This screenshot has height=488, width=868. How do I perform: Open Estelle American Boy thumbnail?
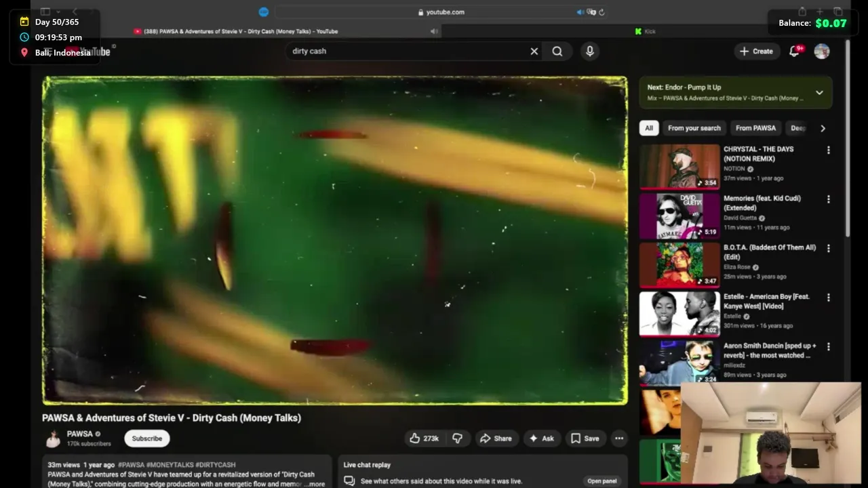pyautogui.click(x=679, y=313)
